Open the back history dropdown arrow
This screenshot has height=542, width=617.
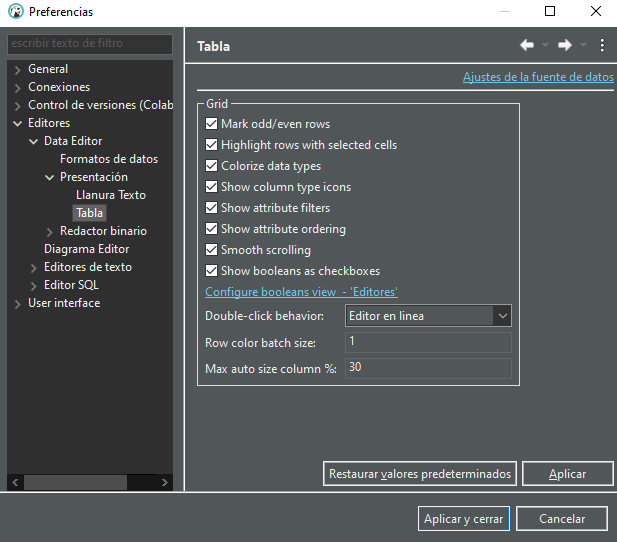545,45
